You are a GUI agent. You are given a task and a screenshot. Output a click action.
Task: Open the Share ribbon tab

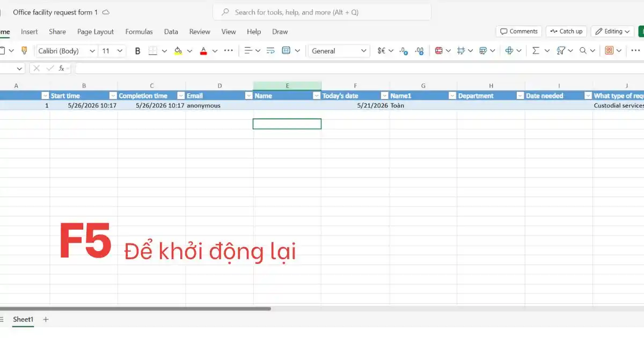point(57,32)
